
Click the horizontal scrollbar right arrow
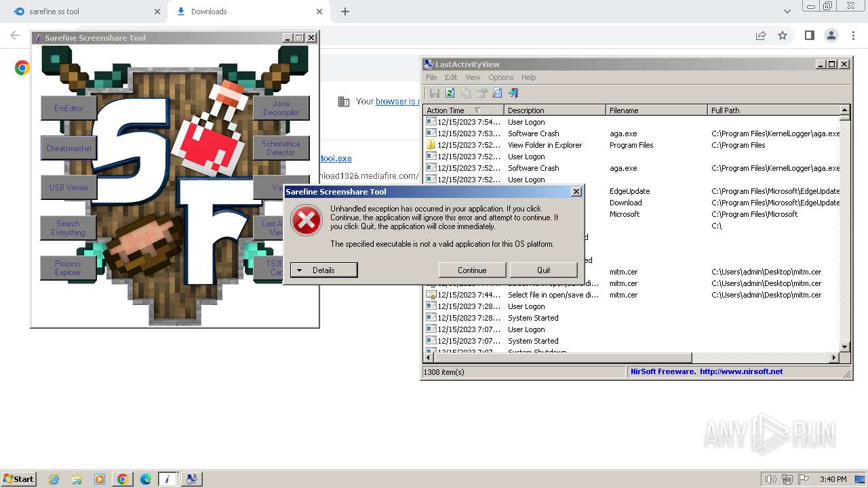coord(834,357)
